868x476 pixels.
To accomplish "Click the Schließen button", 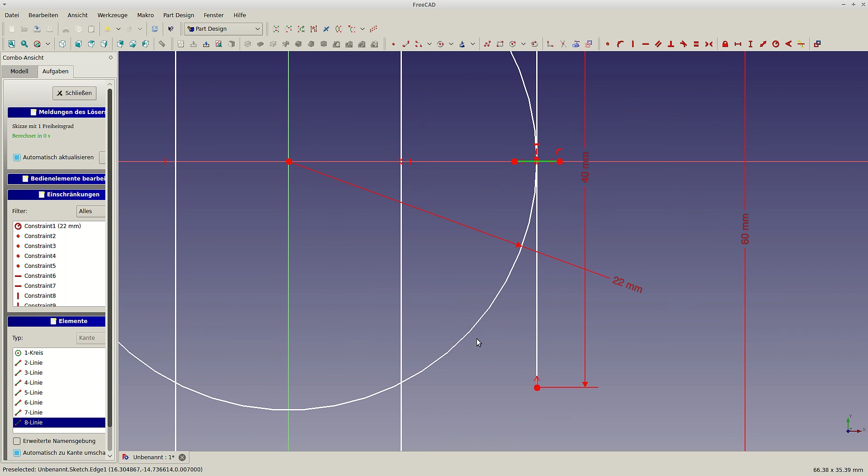I will tap(74, 93).
